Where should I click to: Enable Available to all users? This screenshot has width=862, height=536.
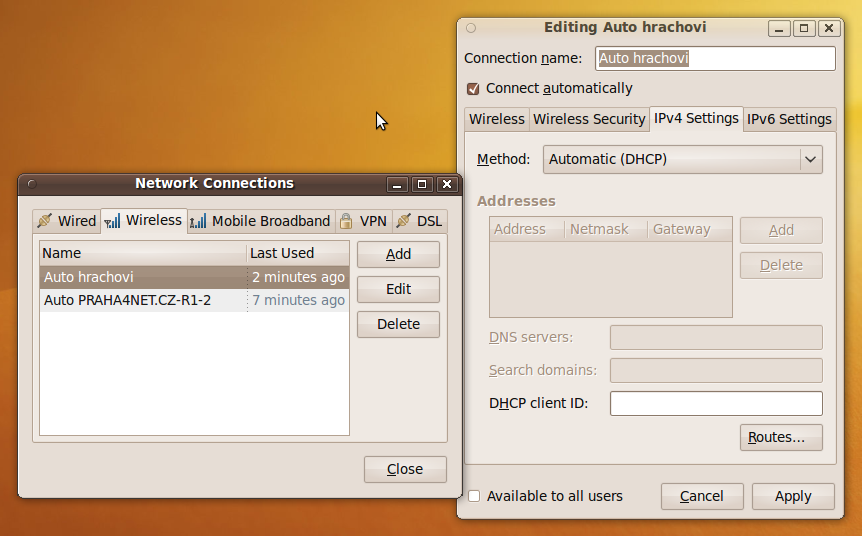pos(474,496)
